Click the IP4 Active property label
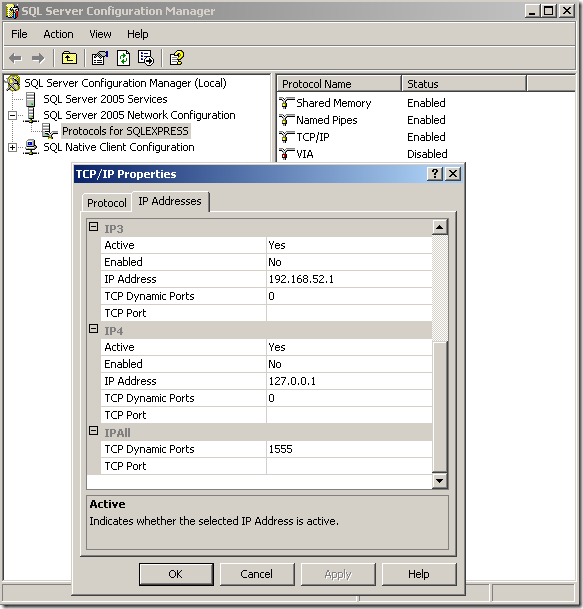Image resolution: width=583 pixels, height=609 pixels. pos(119,347)
